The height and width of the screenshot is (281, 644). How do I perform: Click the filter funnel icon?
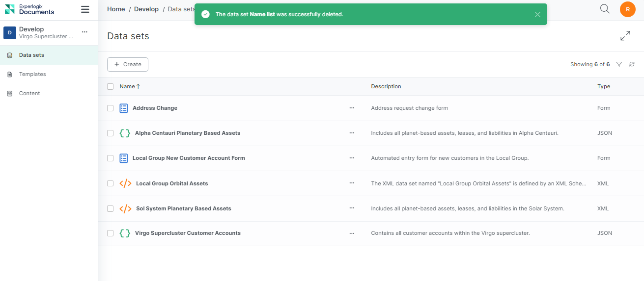pyautogui.click(x=619, y=64)
